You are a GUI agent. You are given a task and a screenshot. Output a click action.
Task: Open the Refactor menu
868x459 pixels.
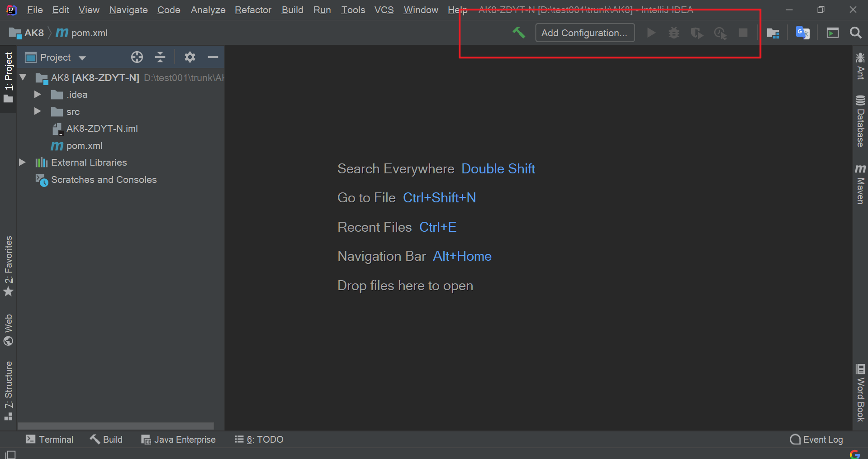(x=253, y=10)
